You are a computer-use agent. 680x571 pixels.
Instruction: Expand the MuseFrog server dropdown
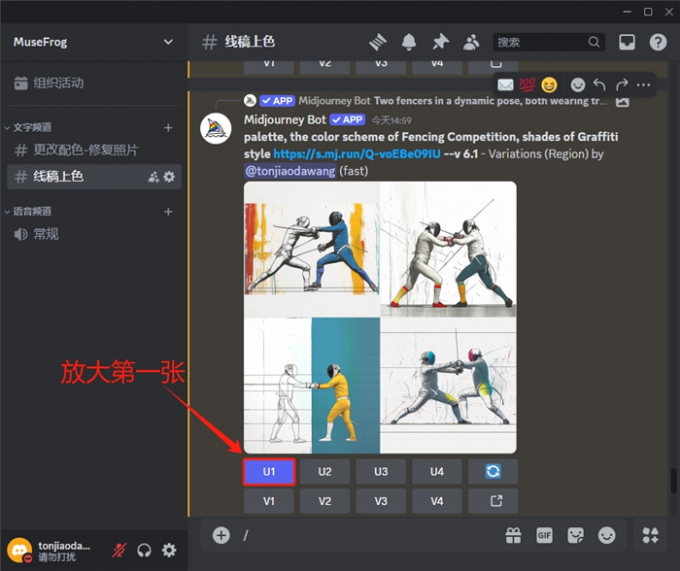168,42
